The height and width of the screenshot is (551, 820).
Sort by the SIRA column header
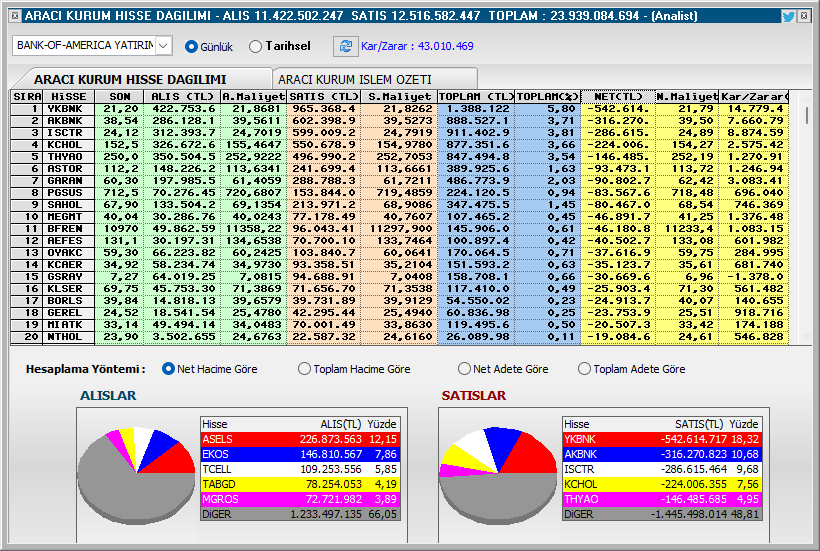(x=27, y=97)
